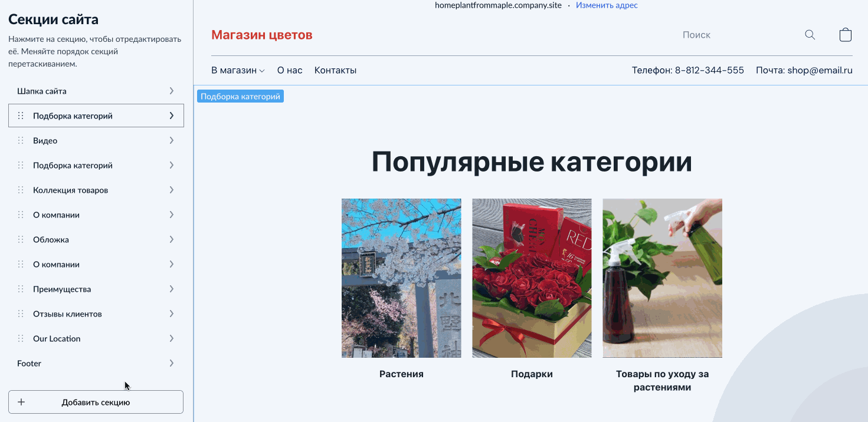Expand Преимущества section chevron
The image size is (868, 422).
click(172, 289)
